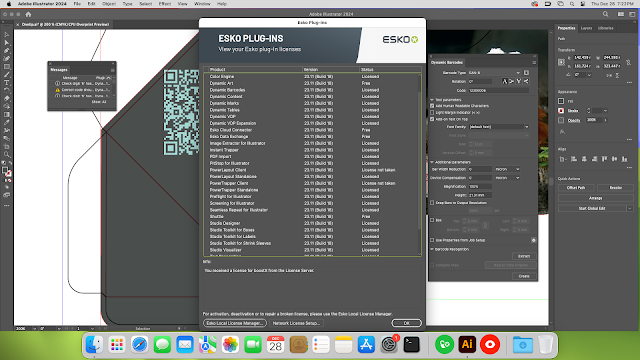Click Stroke color swatch in Appearance
640x360 pixels.
561,111
